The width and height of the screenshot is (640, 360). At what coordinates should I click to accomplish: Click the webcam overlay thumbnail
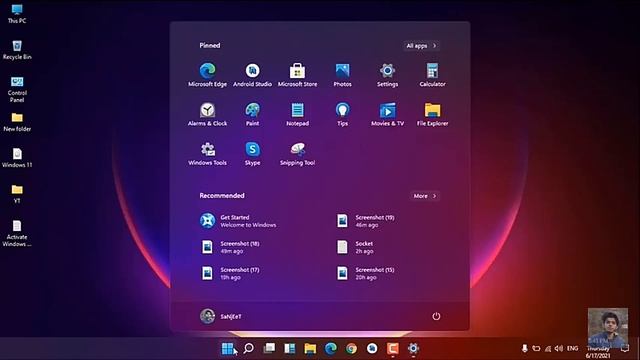(608, 328)
